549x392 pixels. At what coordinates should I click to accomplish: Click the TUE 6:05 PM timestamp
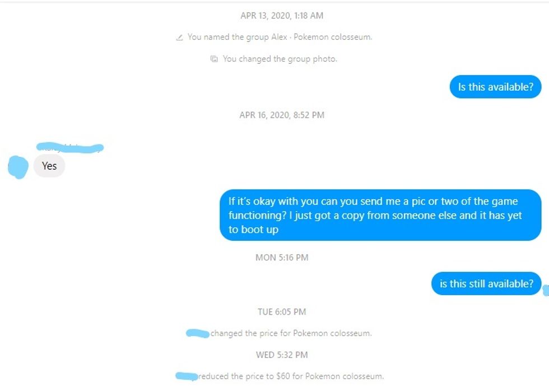click(x=282, y=312)
